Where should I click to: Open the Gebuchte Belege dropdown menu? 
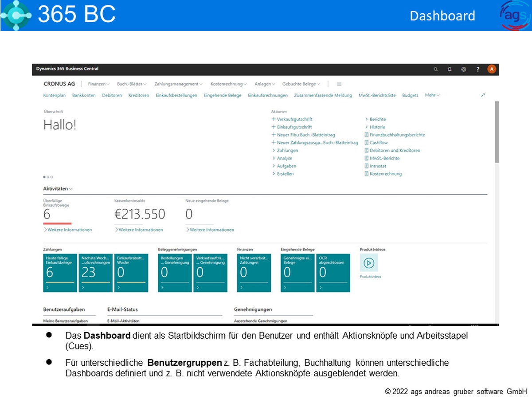coord(301,84)
